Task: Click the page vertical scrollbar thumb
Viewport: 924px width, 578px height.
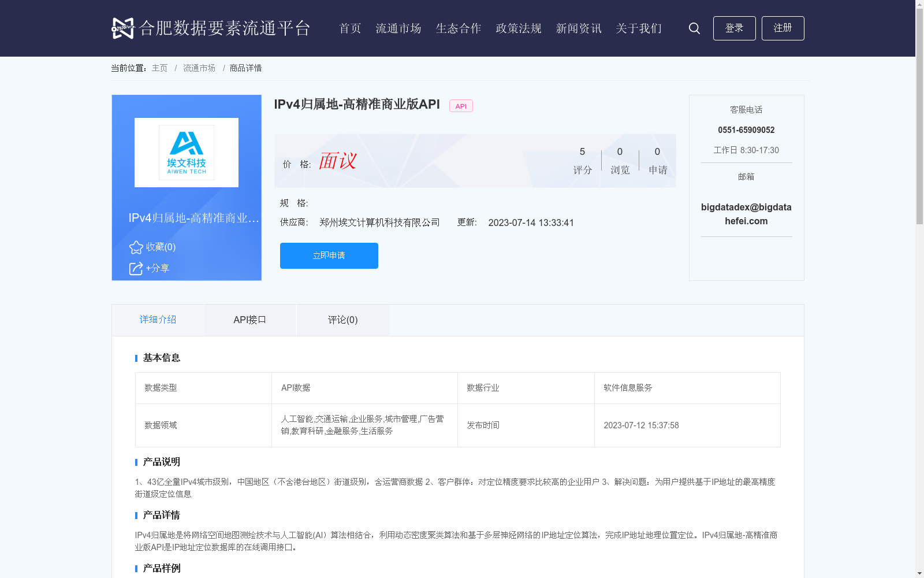Action: coord(919,116)
